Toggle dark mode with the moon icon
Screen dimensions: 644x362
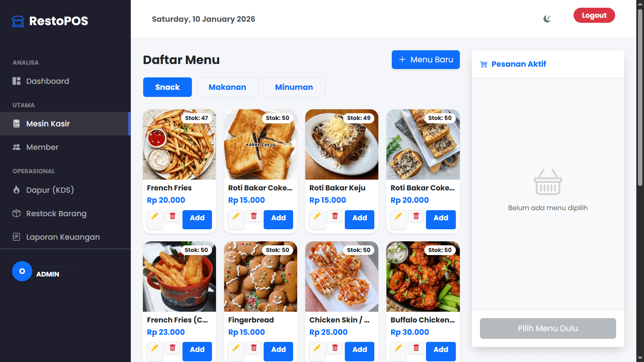click(547, 19)
